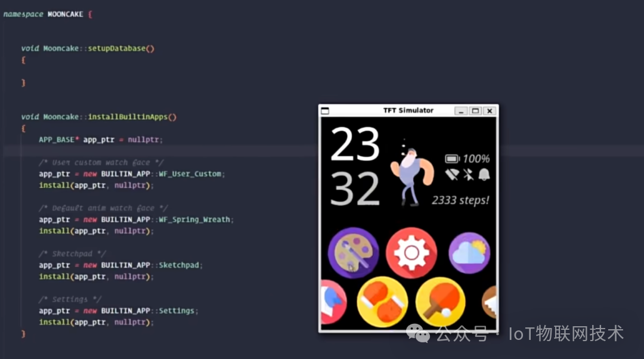Minimize the TFT Simulator window

coord(461,111)
